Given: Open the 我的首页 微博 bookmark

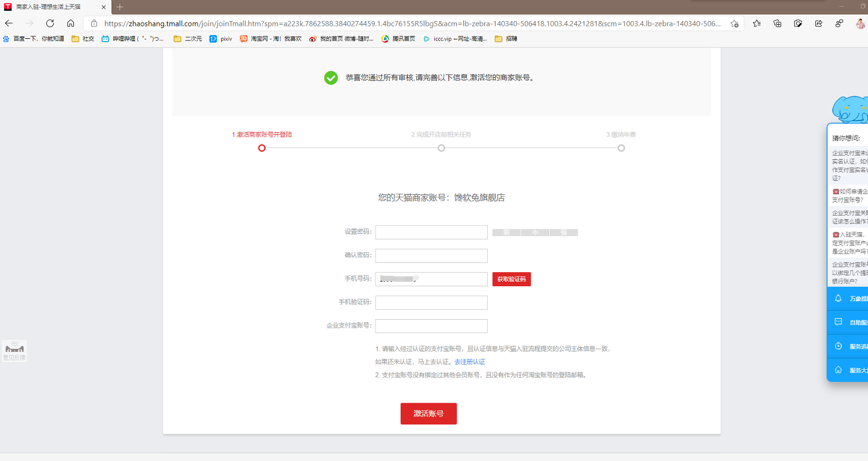Looking at the screenshot, I should pyautogui.click(x=341, y=39).
